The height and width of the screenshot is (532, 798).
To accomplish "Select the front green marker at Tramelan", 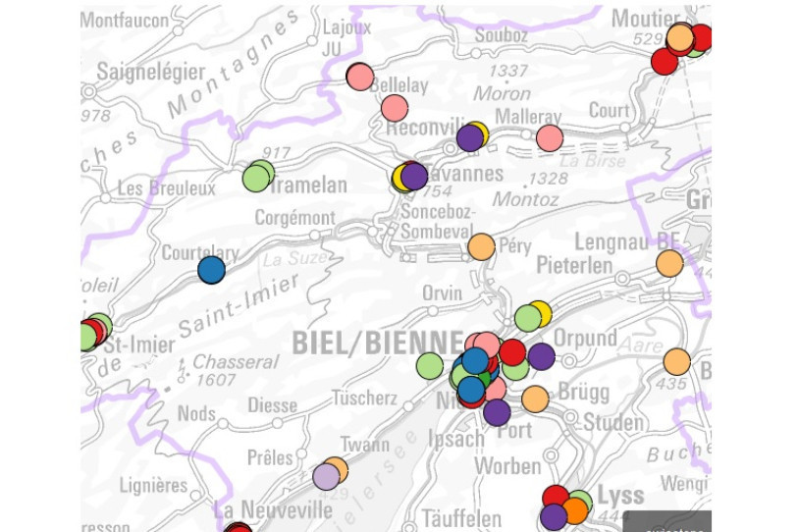I will tap(256, 179).
